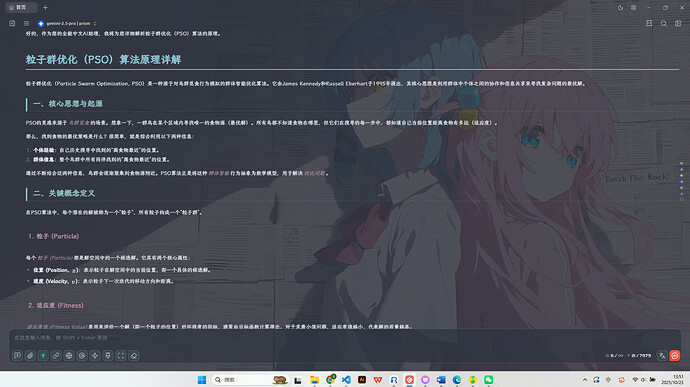The image size is (690, 387).
Task: Open search icon in chat header
Action: point(664,23)
